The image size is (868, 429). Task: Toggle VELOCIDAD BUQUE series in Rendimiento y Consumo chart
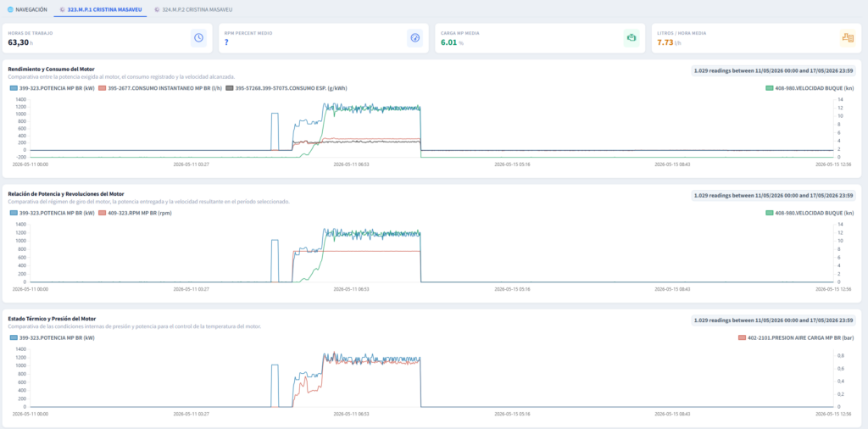click(x=810, y=88)
